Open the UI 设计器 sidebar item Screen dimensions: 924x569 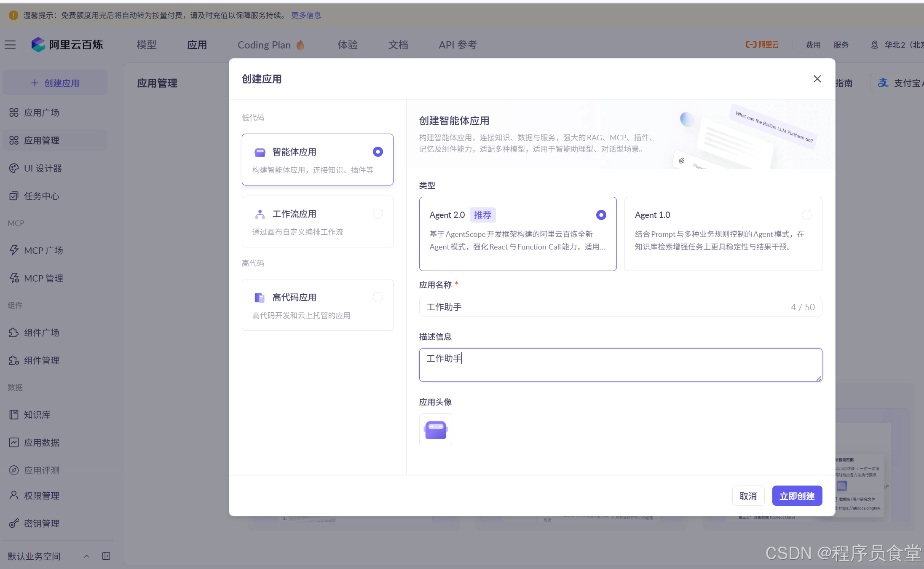42,168
